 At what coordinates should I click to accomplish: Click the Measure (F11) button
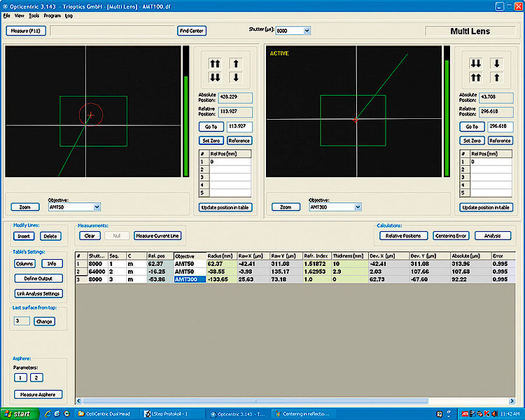24,31
